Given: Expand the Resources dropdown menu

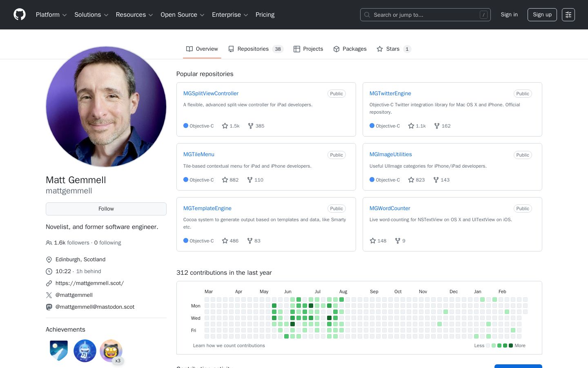Looking at the screenshot, I should (x=134, y=15).
